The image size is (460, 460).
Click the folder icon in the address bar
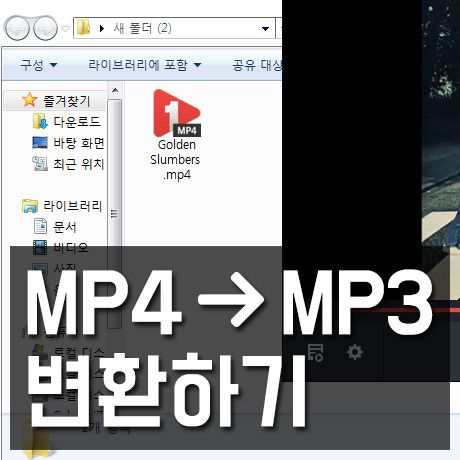click(x=83, y=28)
